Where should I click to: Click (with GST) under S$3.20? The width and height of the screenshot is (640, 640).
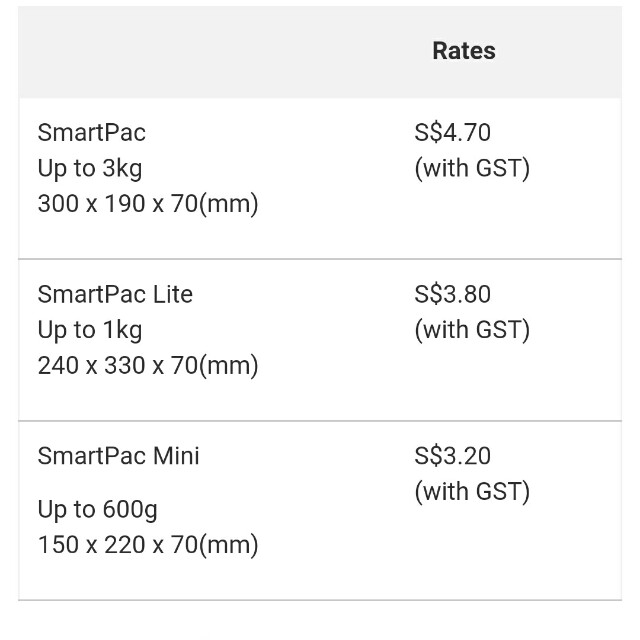(472, 492)
